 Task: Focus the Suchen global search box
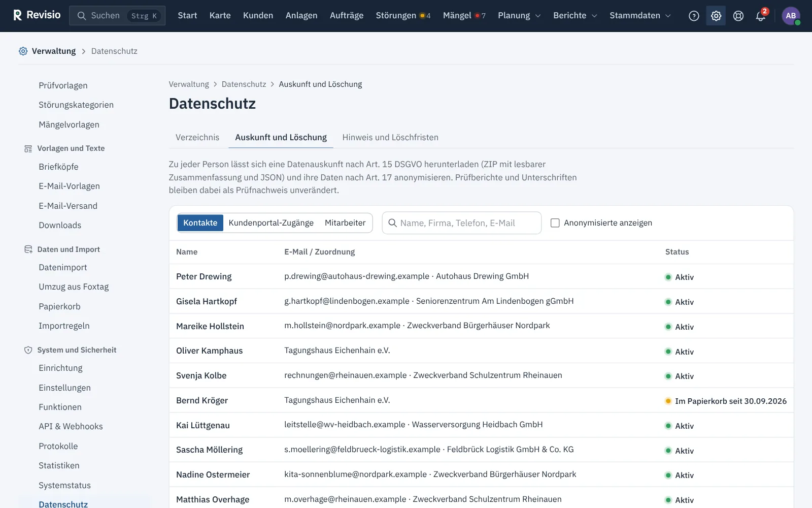[x=117, y=16]
